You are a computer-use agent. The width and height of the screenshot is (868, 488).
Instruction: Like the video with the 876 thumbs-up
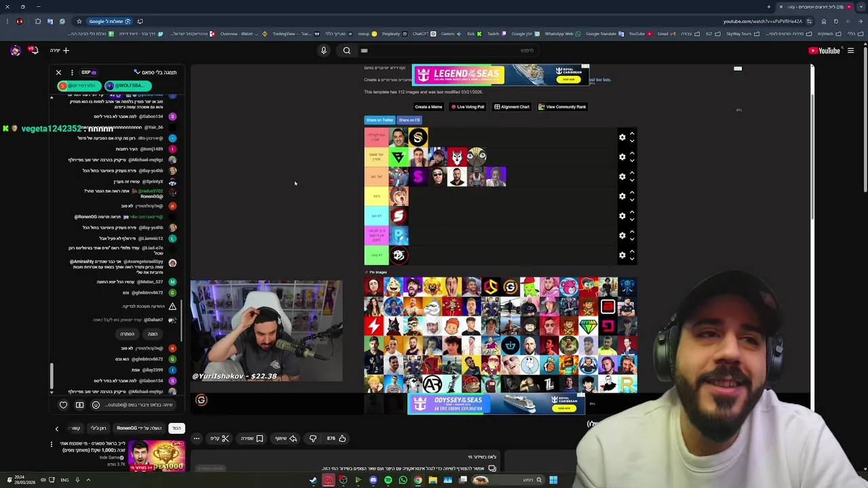coord(336,439)
